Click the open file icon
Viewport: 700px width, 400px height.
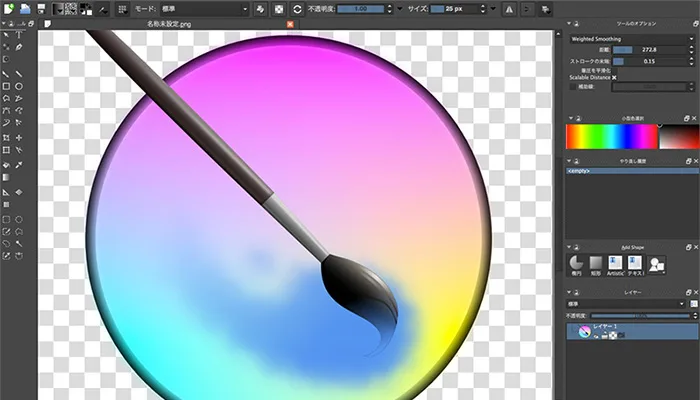(x=24, y=8)
